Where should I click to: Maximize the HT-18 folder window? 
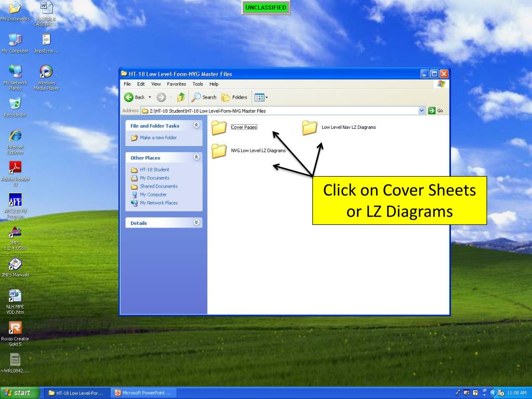point(434,74)
